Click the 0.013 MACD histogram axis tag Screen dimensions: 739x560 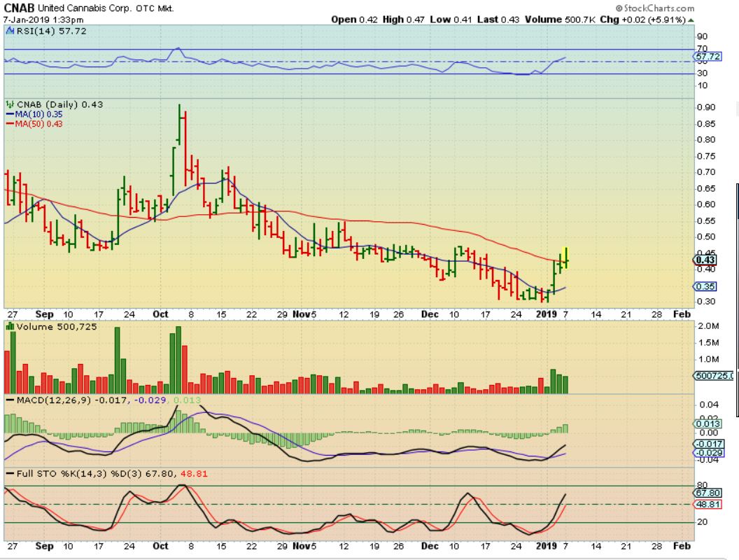tap(709, 423)
